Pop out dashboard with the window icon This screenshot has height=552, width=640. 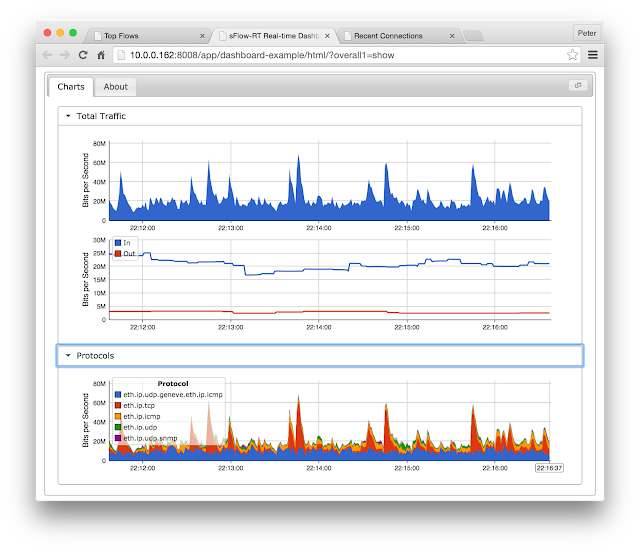click(x=578, y=85)
